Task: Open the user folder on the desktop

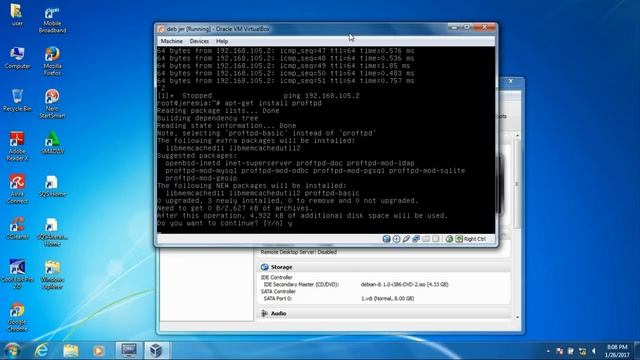Action: pos(17,15)
